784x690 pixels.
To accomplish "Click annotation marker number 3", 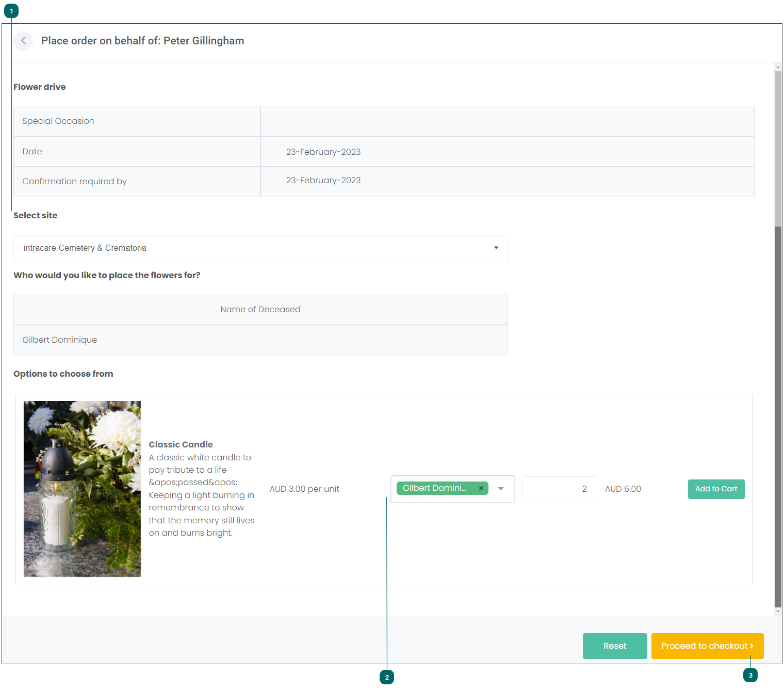I will click(x=750, y=675).
